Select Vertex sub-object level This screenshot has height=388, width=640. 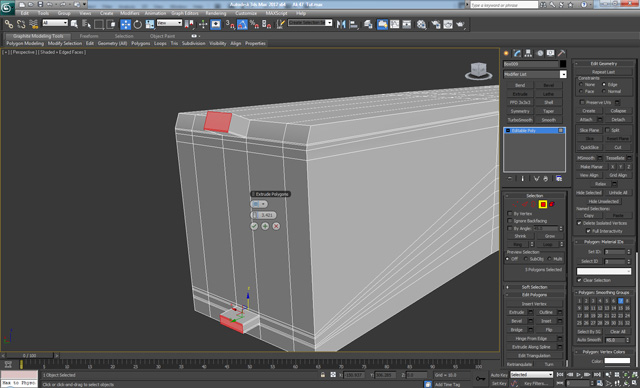pos(516,204)
